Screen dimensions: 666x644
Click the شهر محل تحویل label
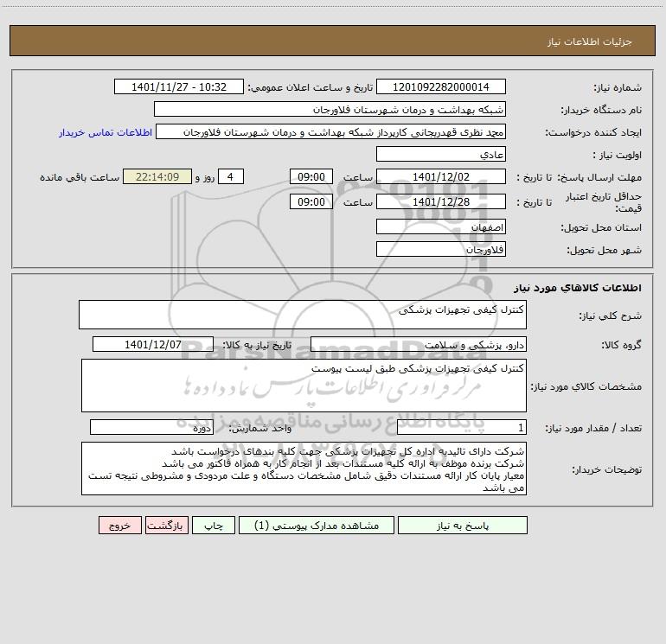pyautogui.click(x=605, y=251)
